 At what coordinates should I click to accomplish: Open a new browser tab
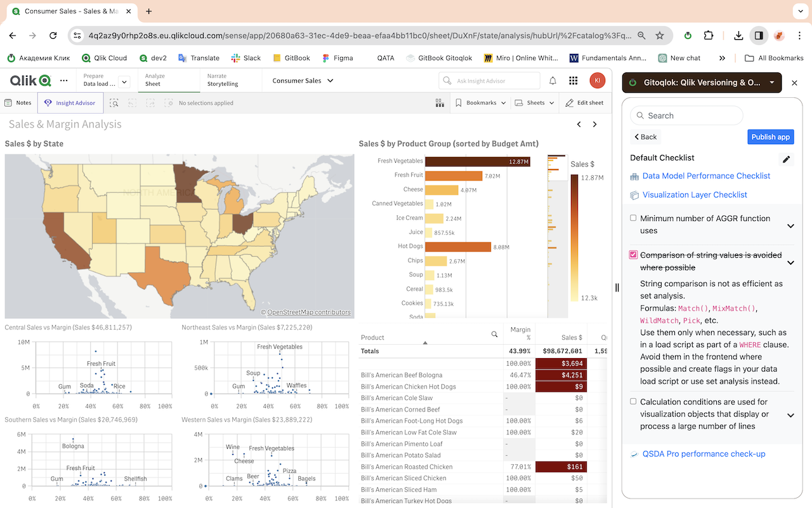coord(148,11)
